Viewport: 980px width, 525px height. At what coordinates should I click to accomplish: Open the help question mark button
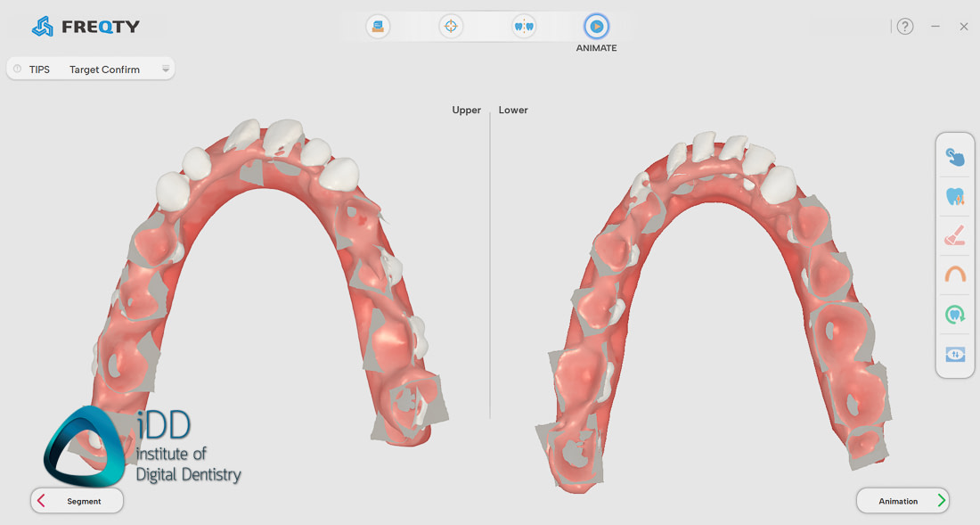(x=905, y=27)
